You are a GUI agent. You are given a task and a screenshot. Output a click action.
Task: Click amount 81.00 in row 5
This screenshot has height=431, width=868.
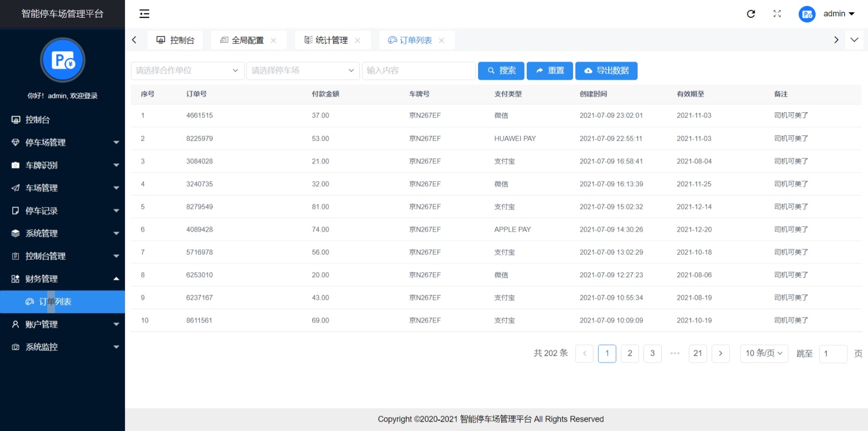click(x=321, y=207)
